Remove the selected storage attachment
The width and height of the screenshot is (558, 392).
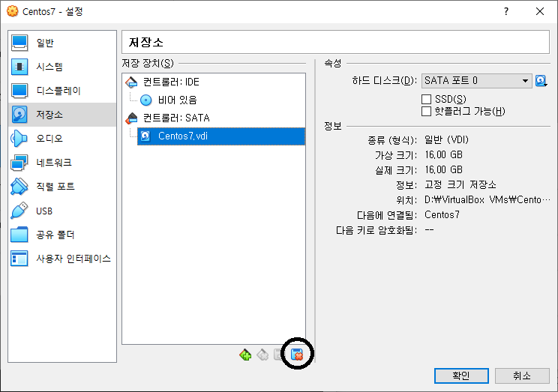click(x=297, y=355)
